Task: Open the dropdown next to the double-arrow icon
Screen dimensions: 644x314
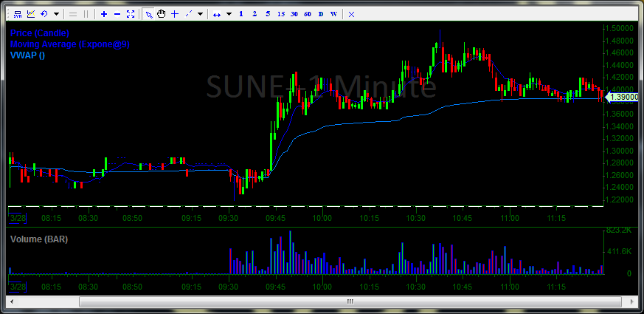Action: [x=229, y=14]
